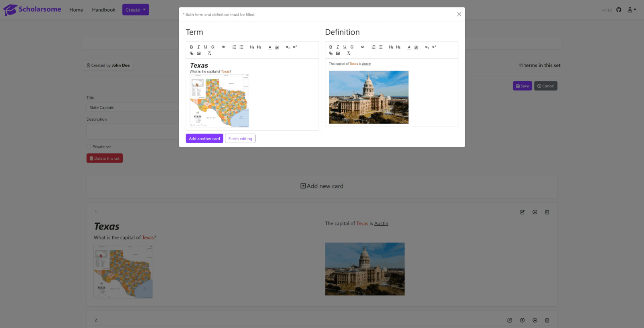644x328 pixels.
Task: Open text color picker in Term editor
Action: pos(270,47)
